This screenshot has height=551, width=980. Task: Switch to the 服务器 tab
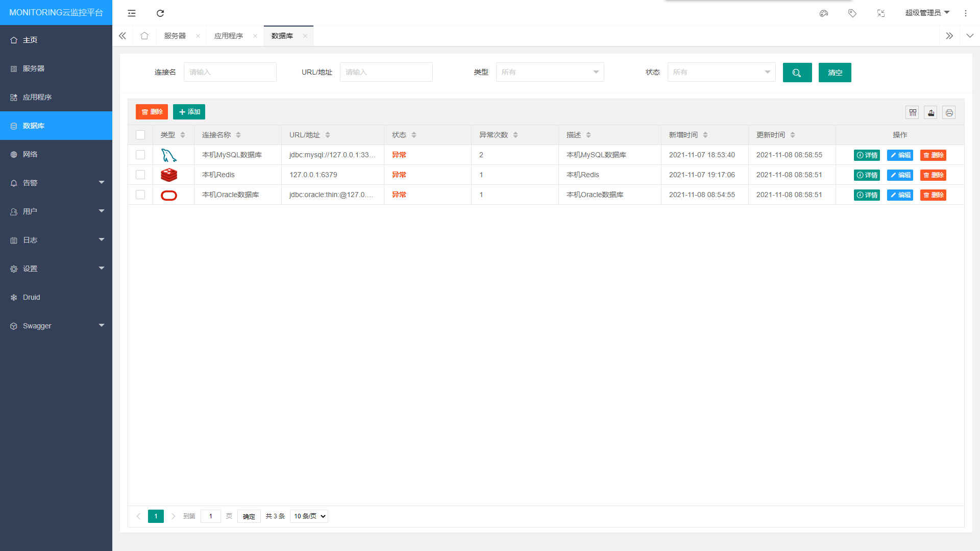[175, 36]
